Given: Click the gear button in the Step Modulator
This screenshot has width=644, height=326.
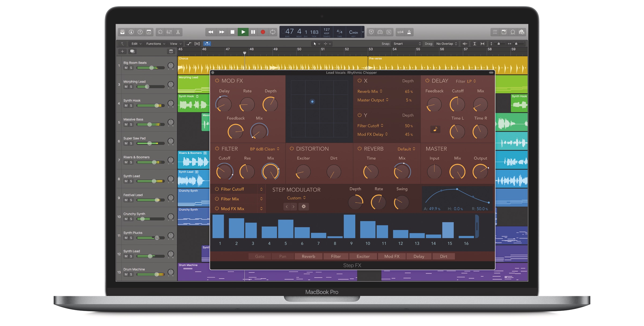Looking at the screenshot, I should (303, 206).
